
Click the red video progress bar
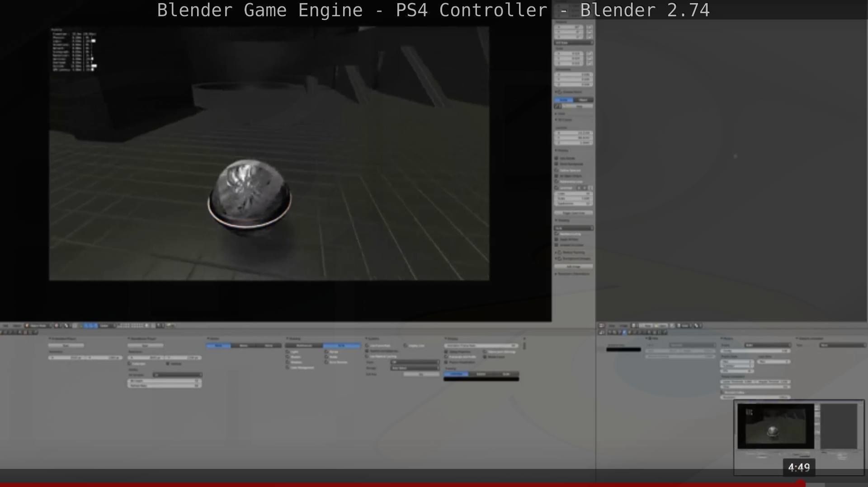402,485
